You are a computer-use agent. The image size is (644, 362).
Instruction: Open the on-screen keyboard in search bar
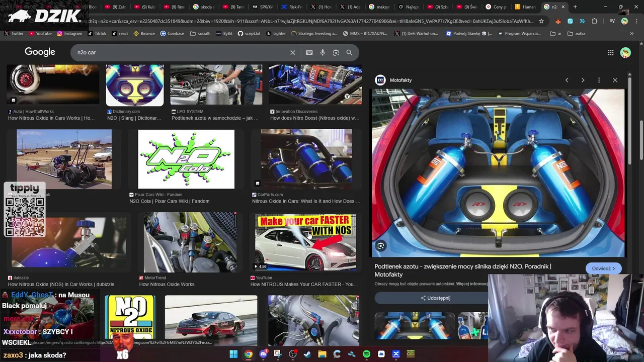[309, 52]
